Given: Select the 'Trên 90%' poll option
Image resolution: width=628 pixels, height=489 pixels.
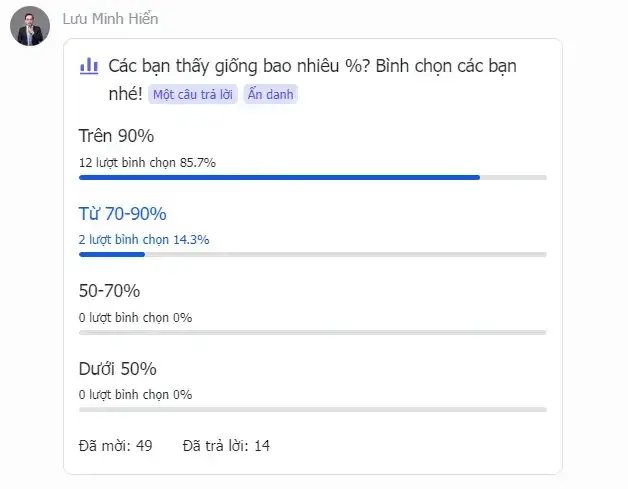Looking at the screenshot, I should tap(116, 136).
